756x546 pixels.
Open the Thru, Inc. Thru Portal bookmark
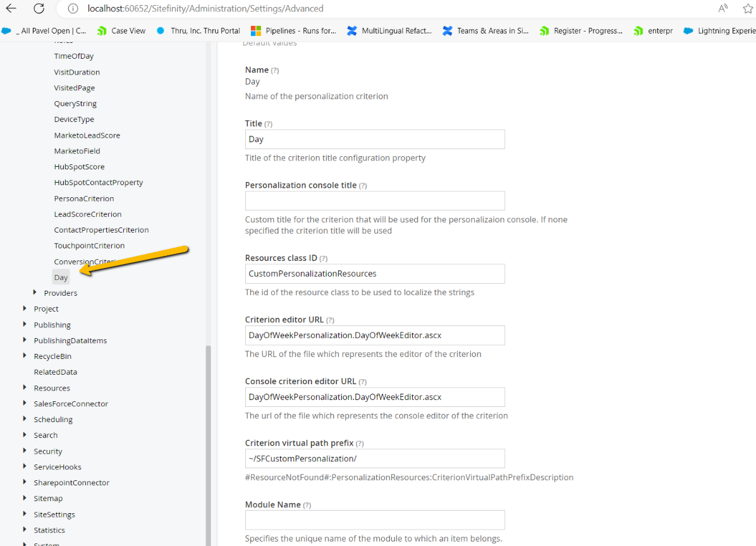click(x=198, y=31)
